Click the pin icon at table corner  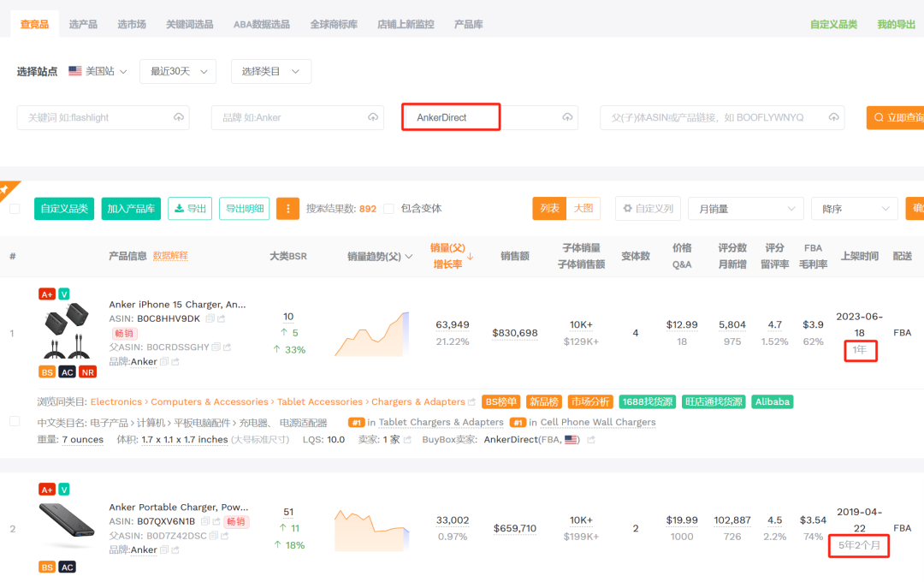pos(4,189)
